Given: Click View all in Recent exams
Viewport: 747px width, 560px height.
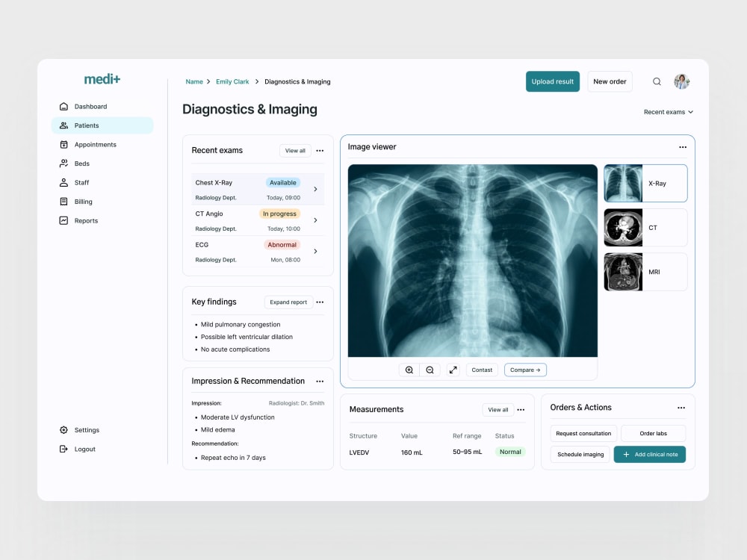Looking at the screenshot, I should point(295,151).
